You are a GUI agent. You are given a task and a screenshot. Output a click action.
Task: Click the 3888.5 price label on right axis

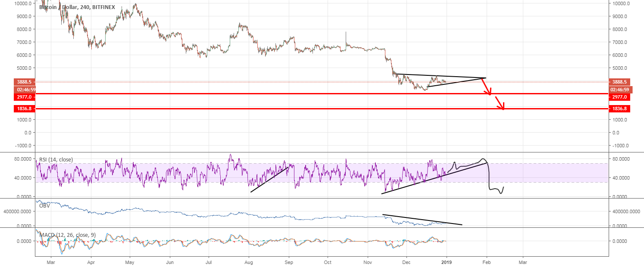pyautogui.click(x=619, y=81)
